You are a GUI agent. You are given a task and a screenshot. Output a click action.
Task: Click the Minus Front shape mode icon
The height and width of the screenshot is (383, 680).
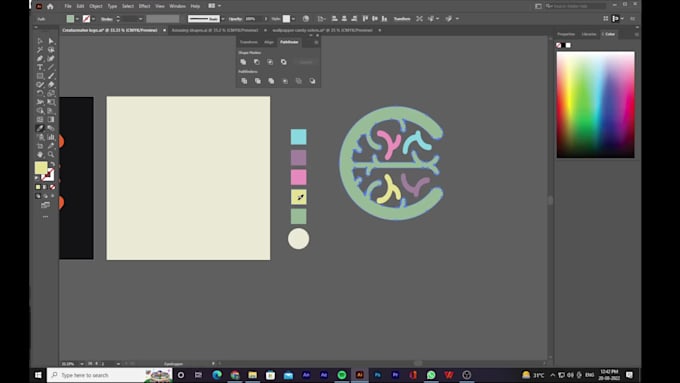coord(257,62)
